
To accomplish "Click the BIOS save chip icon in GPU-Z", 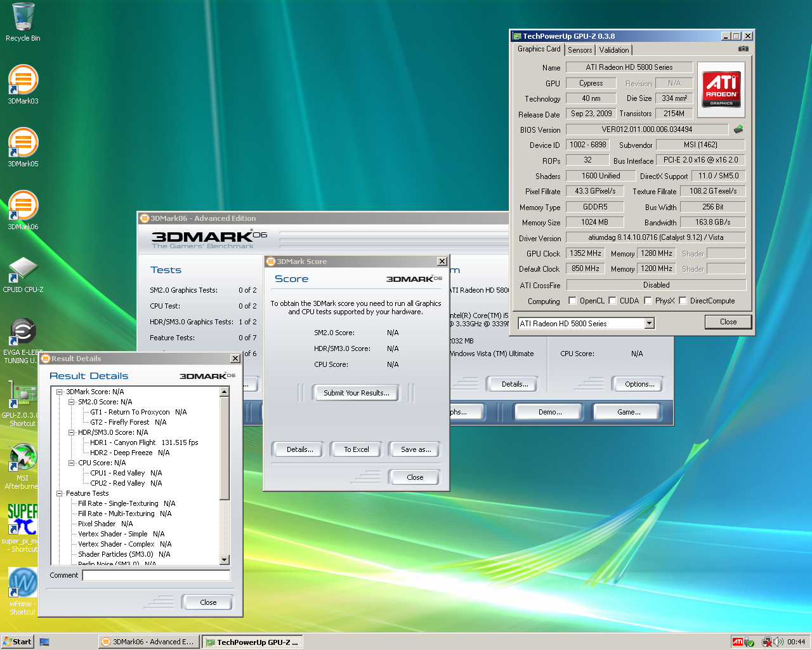I will point(738,129).
